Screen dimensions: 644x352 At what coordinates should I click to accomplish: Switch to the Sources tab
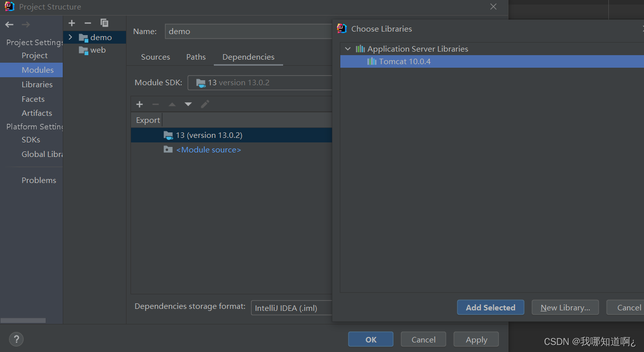(156, 57)
